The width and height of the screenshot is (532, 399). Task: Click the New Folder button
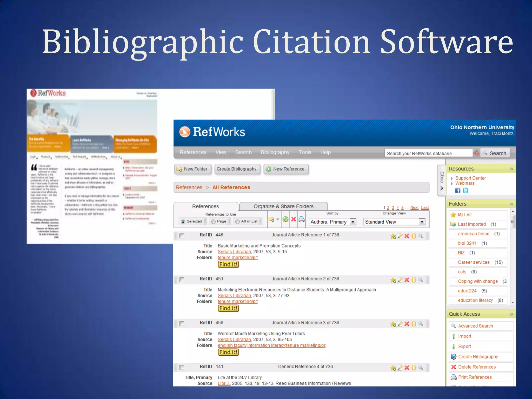point(193,169)
